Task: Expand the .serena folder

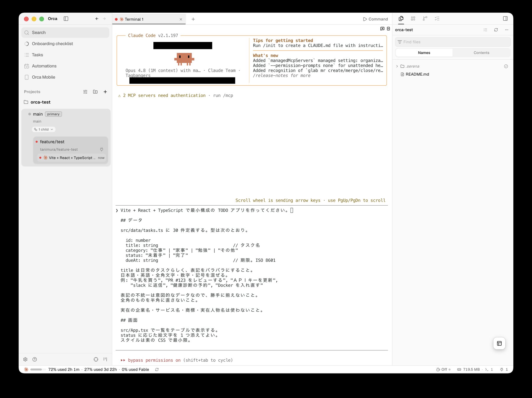Action: click(397, 66)
